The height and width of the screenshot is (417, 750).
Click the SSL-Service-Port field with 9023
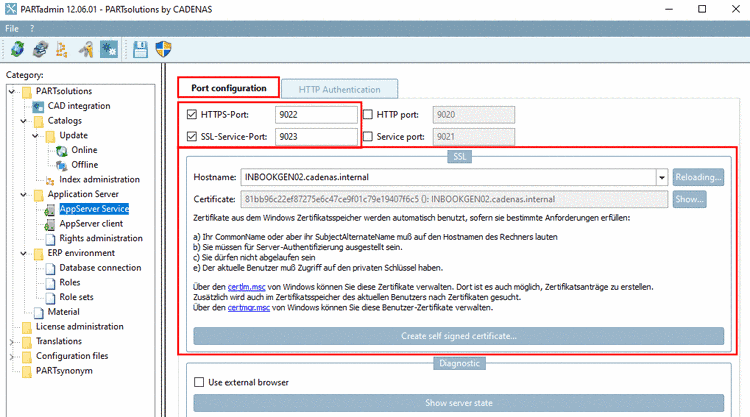click(x=316, y=137)
